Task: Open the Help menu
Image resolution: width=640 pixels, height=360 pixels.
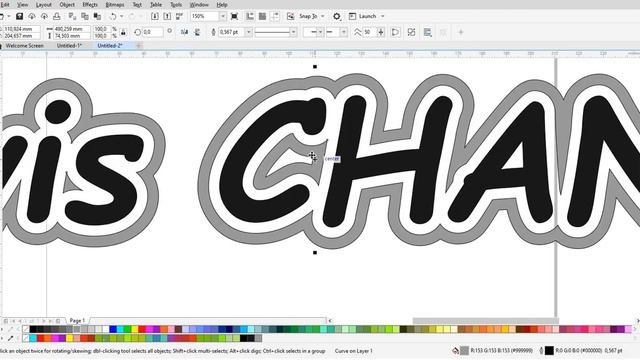Action: [222, 5]
